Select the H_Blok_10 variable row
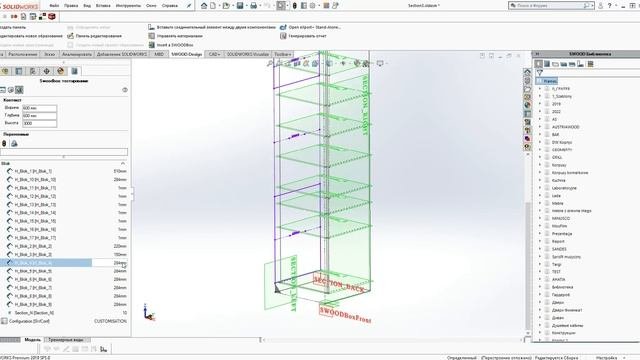The image size is (640, 360). pos(64,180)
